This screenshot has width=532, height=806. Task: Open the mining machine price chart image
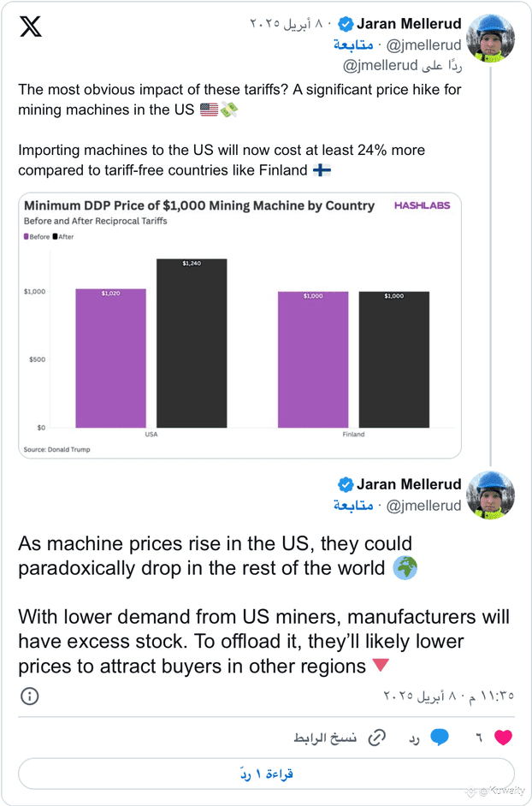239,325
